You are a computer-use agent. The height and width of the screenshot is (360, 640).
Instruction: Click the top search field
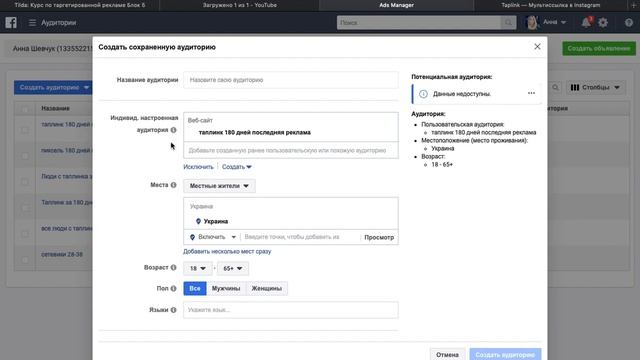(419, 23)
